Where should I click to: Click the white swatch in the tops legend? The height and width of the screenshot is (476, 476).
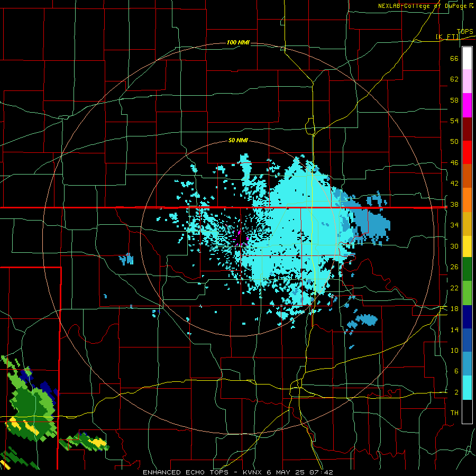[x=467, y=58]
